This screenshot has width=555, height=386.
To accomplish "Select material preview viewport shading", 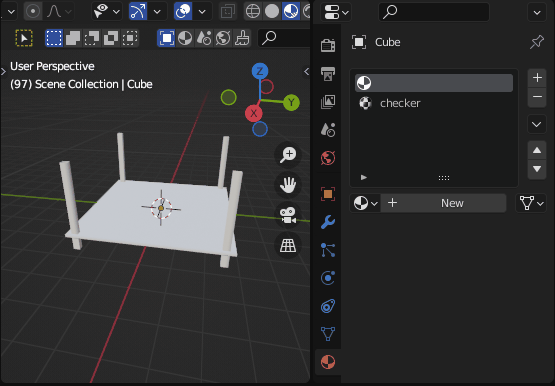I will point(291,11).
